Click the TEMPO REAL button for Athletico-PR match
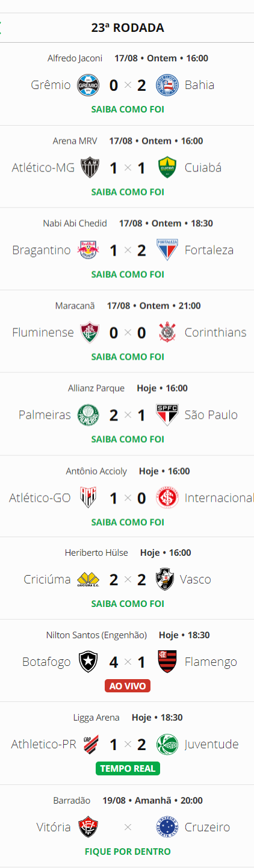The height and width of the screenshot is (868, 254). [127, 768]
